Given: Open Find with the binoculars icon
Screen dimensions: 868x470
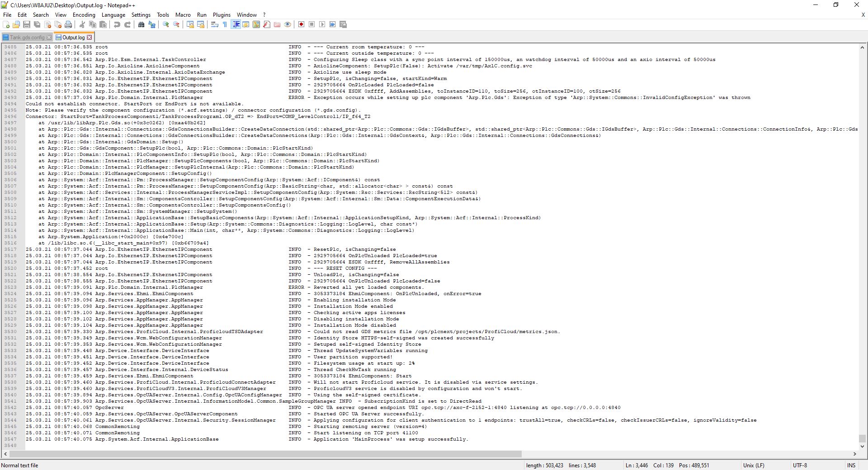Looking at the screenshot, I should click(141, 24).
